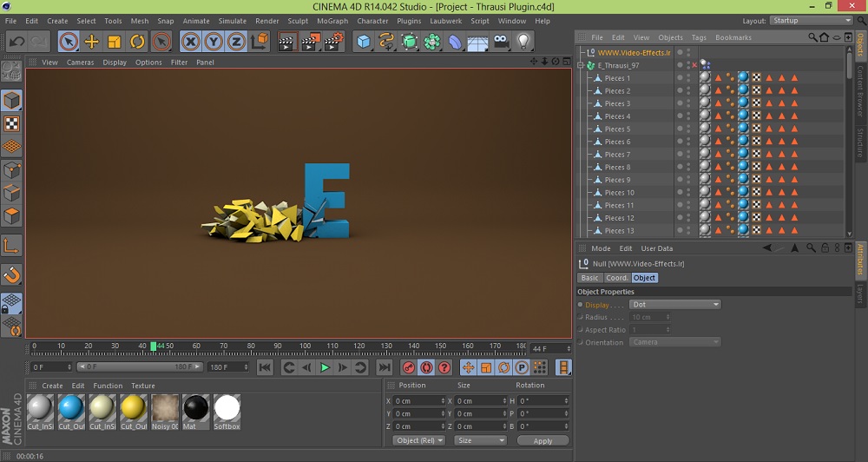868x462 pixels.
Task: Open the Attributes User Data menu
Action: (657, 248)
